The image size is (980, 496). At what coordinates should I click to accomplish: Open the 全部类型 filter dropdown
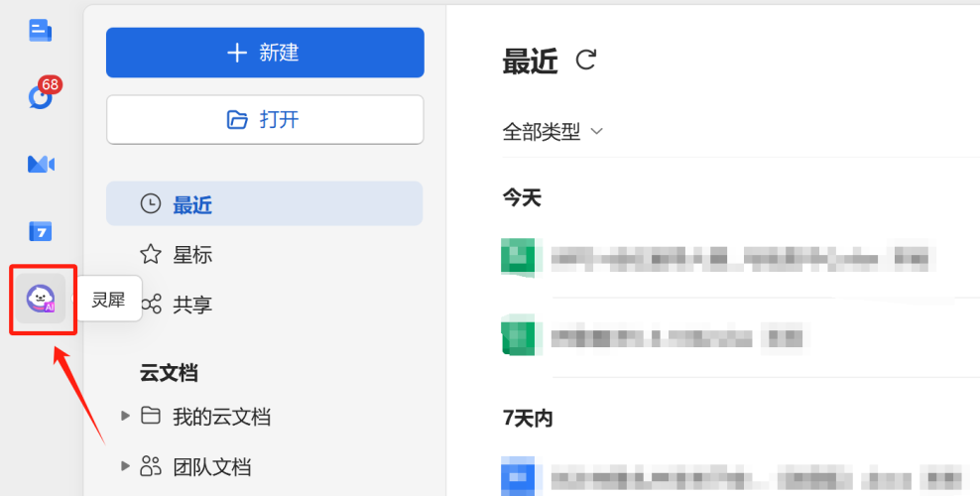pos(552,132)
